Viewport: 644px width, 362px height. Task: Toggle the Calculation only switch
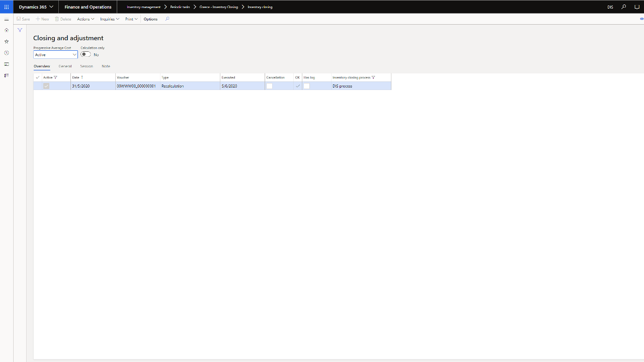[x=86, y=54]
